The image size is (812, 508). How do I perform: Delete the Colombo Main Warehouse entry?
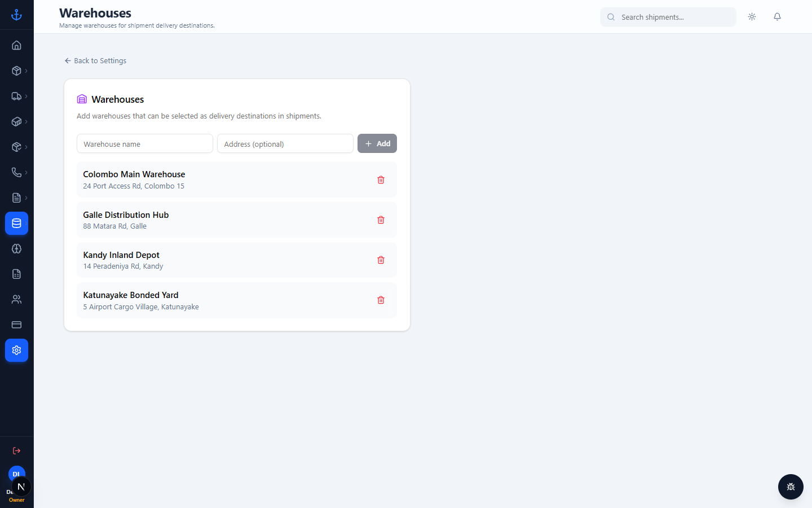point(381,179)
